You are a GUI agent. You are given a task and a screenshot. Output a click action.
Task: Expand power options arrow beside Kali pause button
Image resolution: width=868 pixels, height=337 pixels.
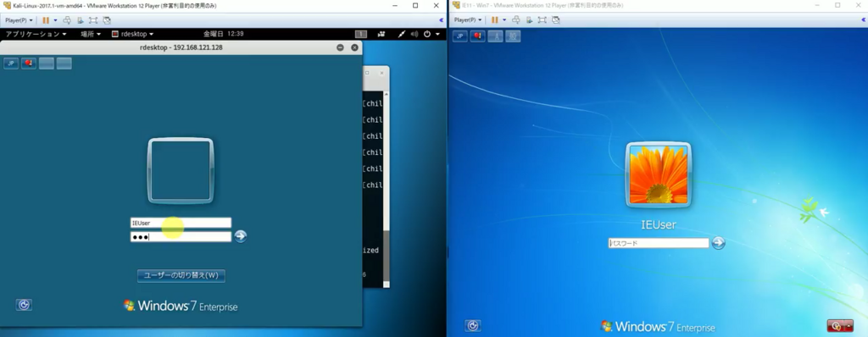tap(55, 20)
